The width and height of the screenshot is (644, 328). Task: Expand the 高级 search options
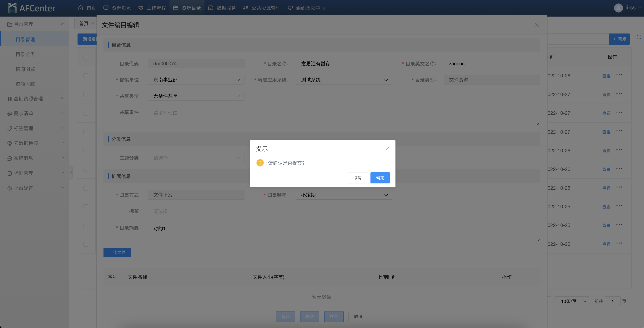click(619, 39)
